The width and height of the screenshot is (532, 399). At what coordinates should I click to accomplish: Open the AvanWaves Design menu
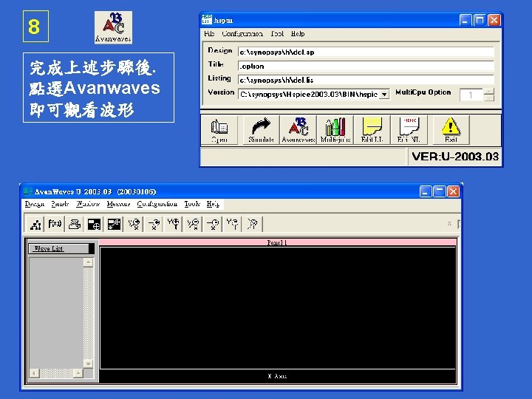tap(35, 204)
